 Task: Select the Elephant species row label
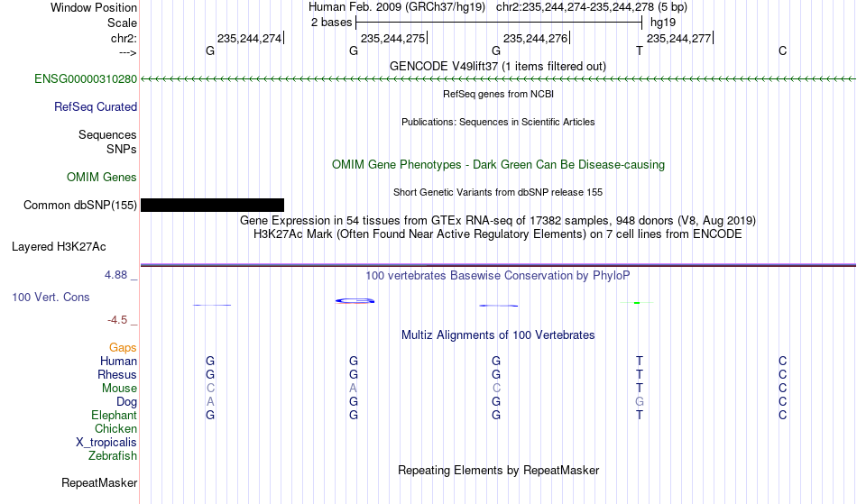(115, 416)
